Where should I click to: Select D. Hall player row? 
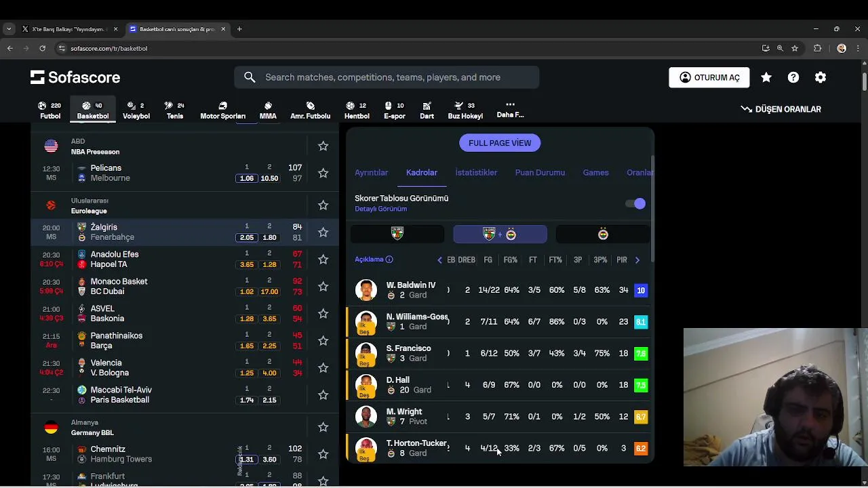pos(500,385)
